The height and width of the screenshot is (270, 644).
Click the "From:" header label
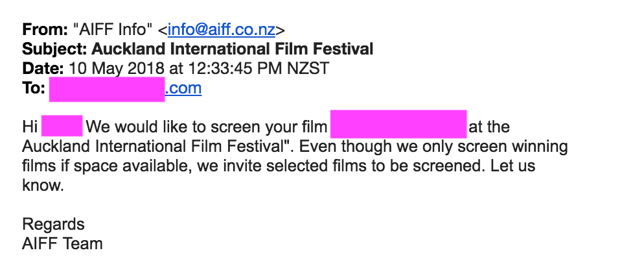tap(45, 29)
